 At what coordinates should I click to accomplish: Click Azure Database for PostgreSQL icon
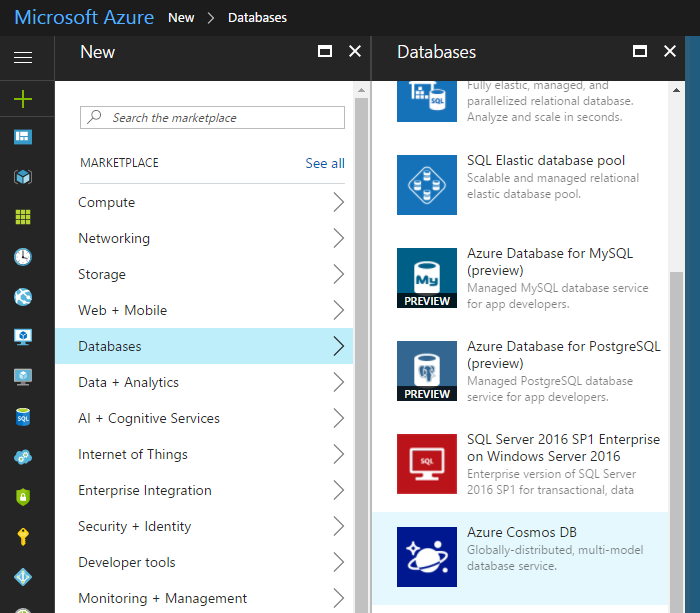427,371
